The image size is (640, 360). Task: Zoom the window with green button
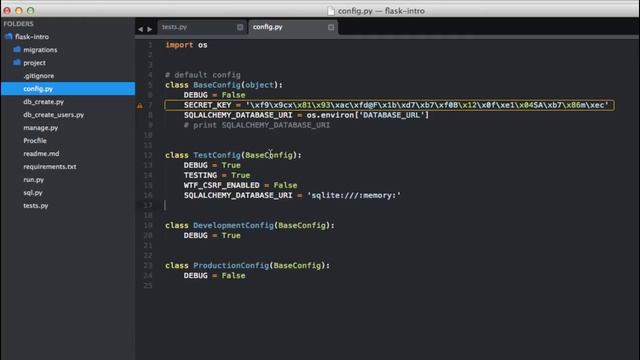coord(31,11)
